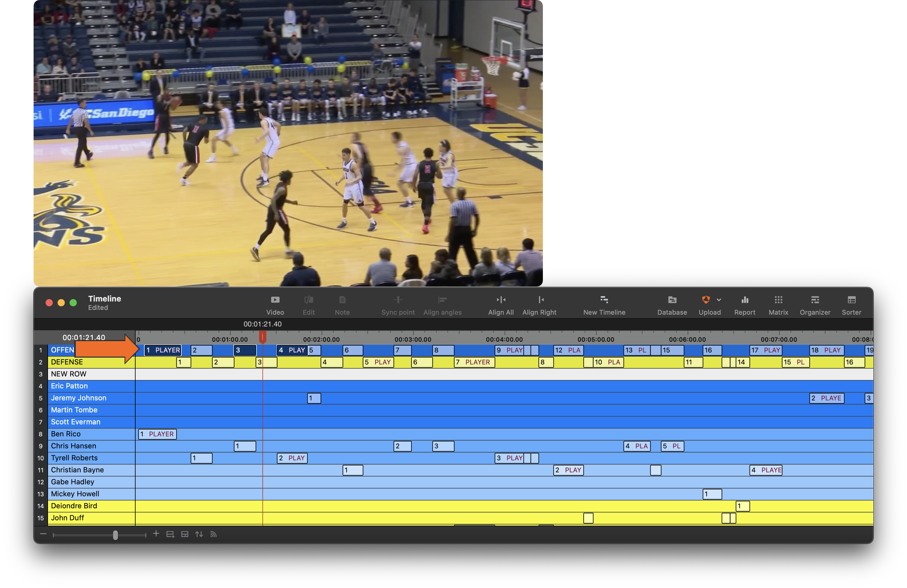The height and width of the screenshot is (588, 907).
Task: Select the first PLAYER instance in OFFENSE row
Action: 163,350
